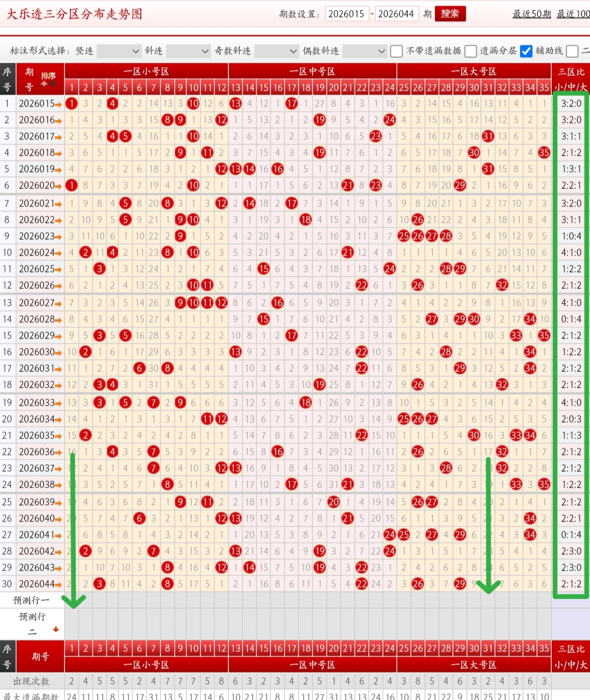The height and width of the screenshot is (700, 590).
Task: Enable the 不带遗漏数据 checkbox
Action: (397, 51)
